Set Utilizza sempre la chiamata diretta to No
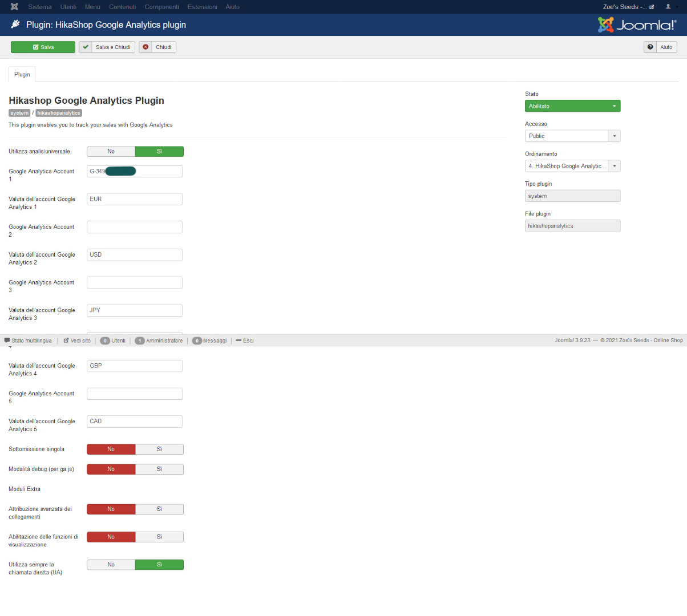Screen dimensions: 687x616 [111, 565]
